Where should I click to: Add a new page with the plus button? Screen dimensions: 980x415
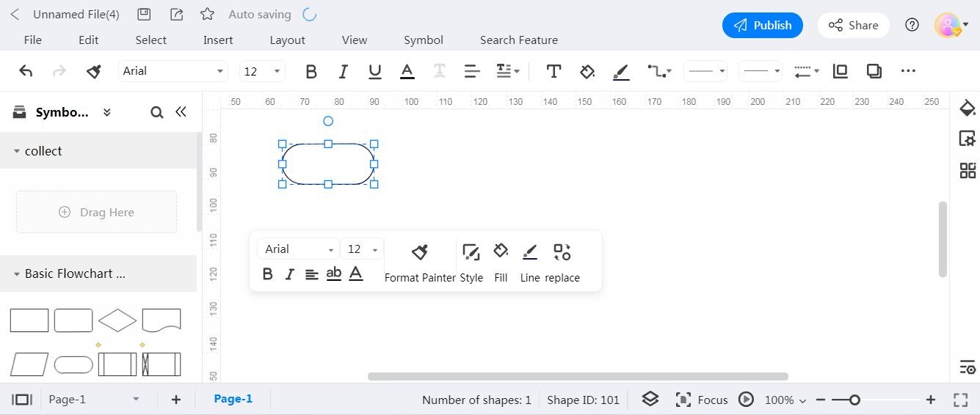pos(176,400)
